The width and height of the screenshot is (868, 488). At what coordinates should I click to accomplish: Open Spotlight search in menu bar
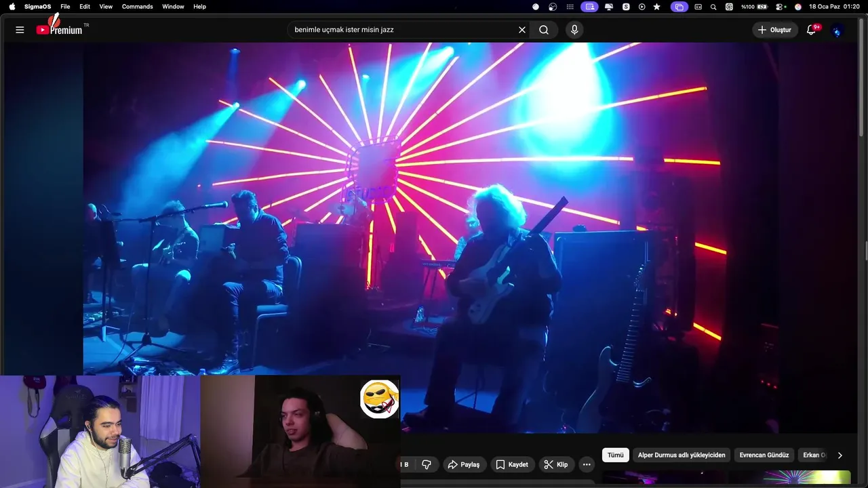click(x=713, y=7)
